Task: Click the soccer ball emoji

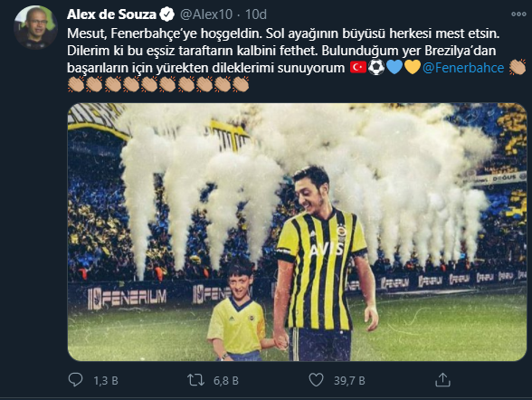Action: pyautogui.click(x=376, y=67)
